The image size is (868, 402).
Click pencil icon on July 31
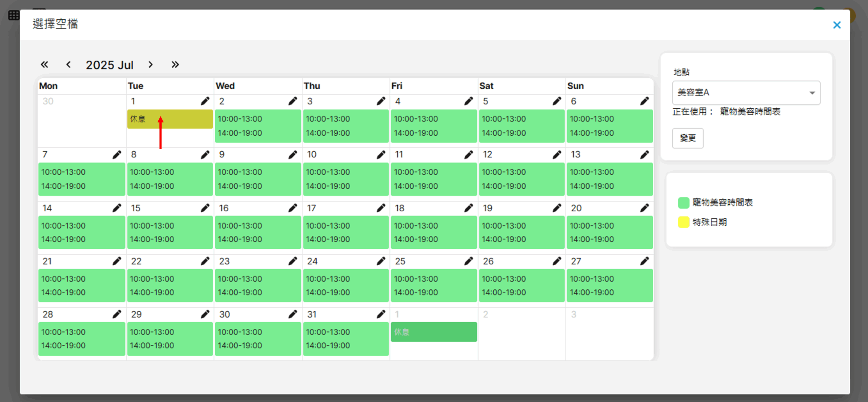pos(381,314)
